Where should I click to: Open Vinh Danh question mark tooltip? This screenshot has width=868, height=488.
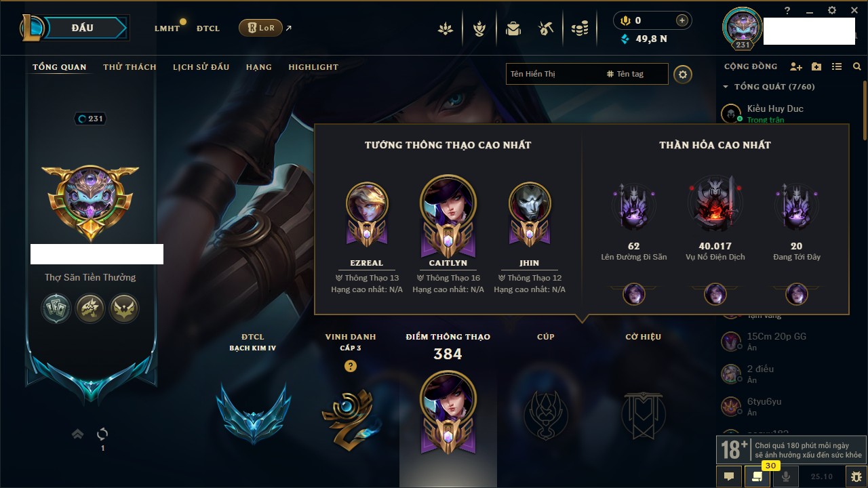(x=351, y=366)
